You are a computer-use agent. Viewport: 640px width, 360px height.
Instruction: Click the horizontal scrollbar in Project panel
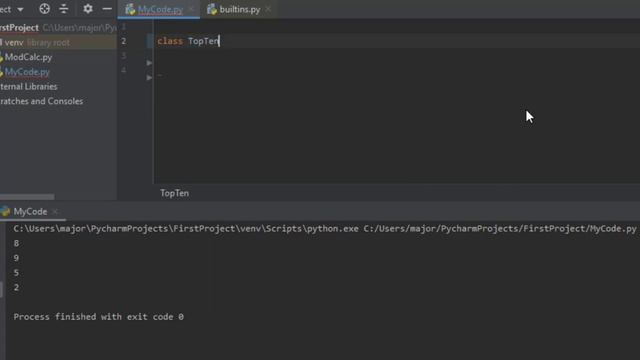27,197
